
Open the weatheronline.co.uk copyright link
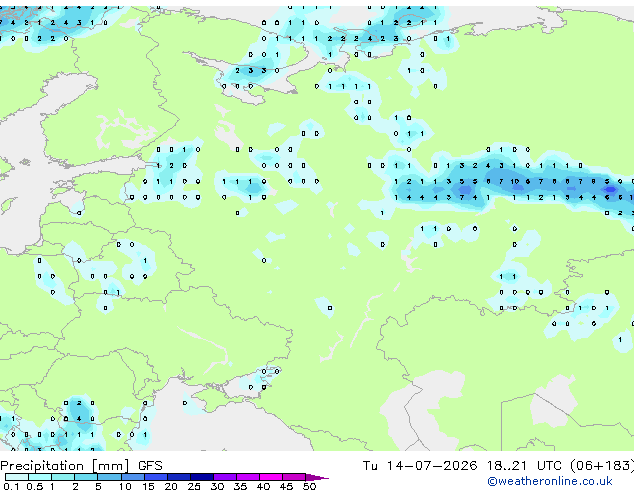[550, 481]
